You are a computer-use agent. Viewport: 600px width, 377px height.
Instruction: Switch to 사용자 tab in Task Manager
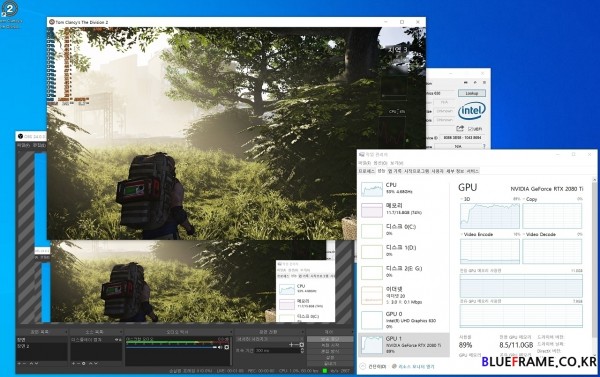[x=437, y=171]
